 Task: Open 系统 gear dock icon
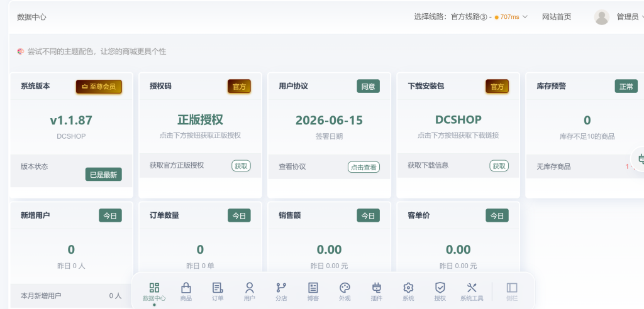click(408, 292)
